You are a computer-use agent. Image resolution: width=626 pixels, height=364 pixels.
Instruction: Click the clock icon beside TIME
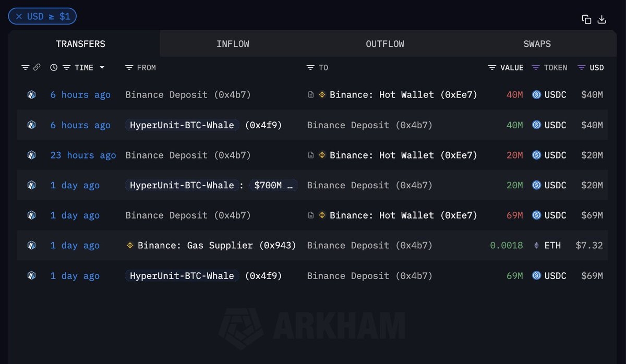(x=54, y=67)
